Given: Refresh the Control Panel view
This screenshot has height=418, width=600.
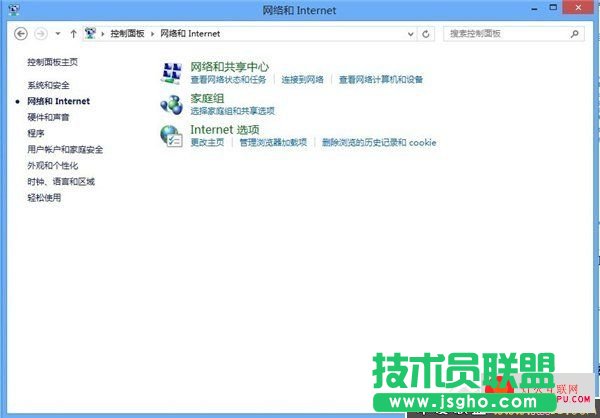Looking at the screenshot, I should (426, 34).
